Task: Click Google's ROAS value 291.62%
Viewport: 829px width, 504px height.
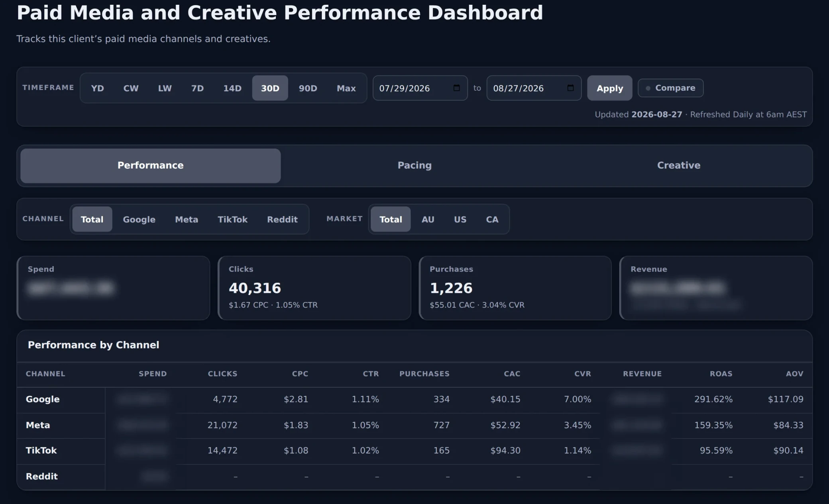Action: (x=713, y=399)
